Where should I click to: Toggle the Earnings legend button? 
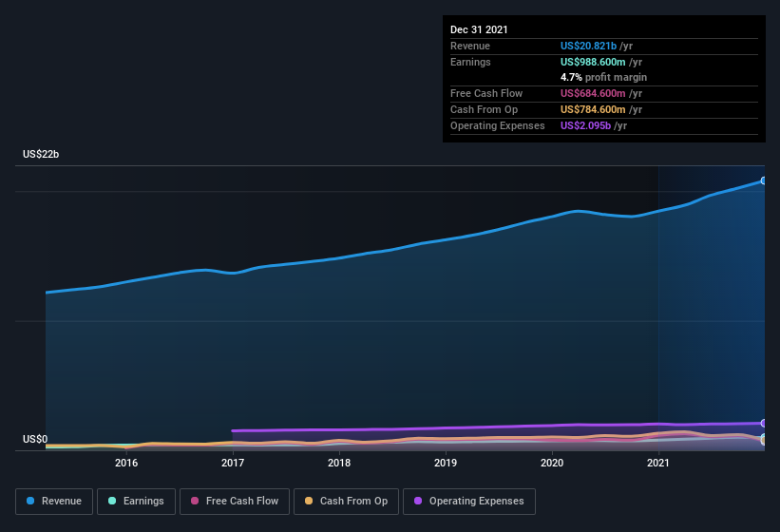coord(136,502)
